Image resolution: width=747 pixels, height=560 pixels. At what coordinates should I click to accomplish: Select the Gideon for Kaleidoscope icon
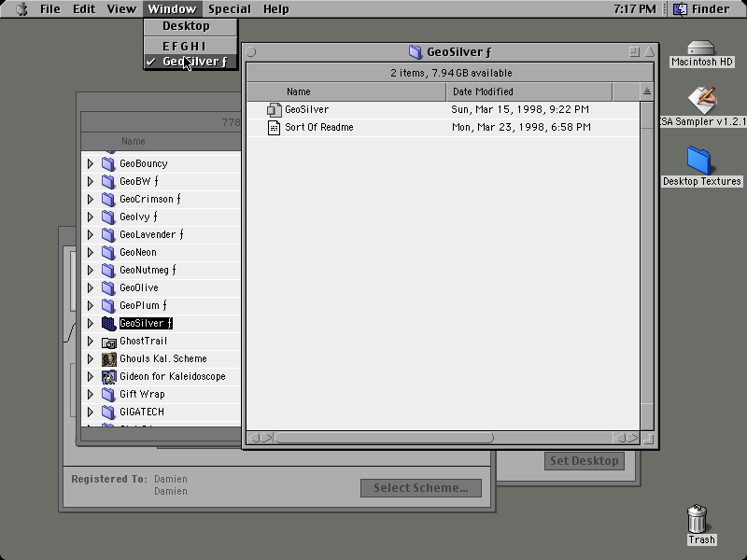[108, 377]
